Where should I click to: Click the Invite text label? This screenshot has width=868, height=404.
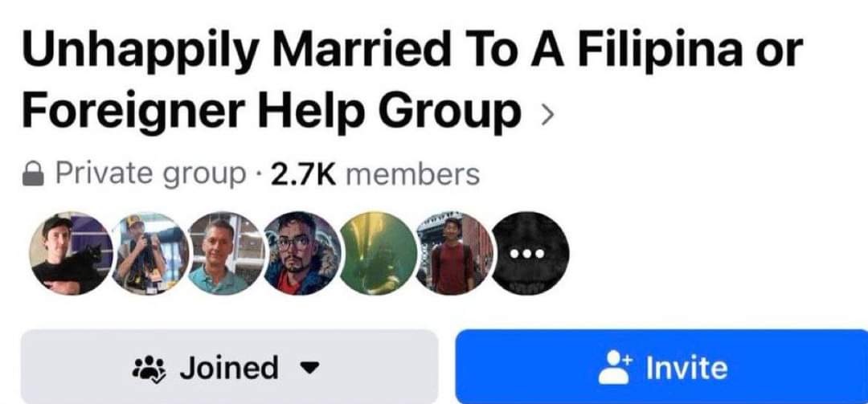coord(686,368)
